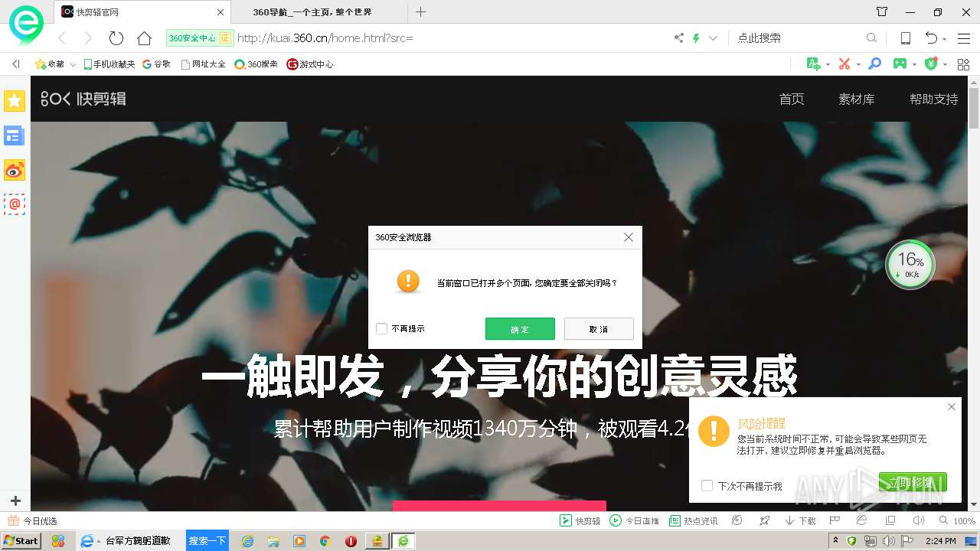The height and width of the screenshot is (551, 980).
Task: Click the 素材库 nav item
Action: pyautogui.click(x=857, y=99)
